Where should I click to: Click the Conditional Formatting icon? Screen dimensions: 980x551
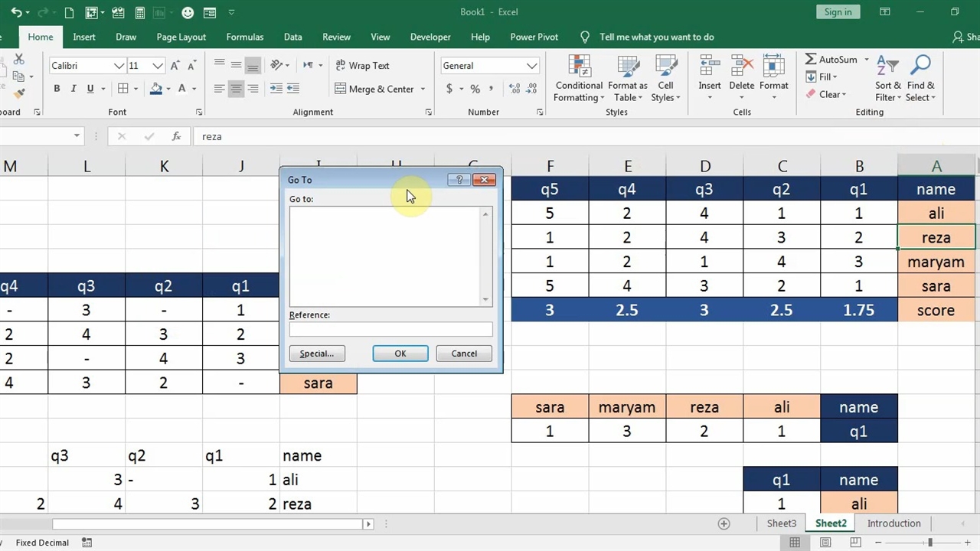click(579, 78)
